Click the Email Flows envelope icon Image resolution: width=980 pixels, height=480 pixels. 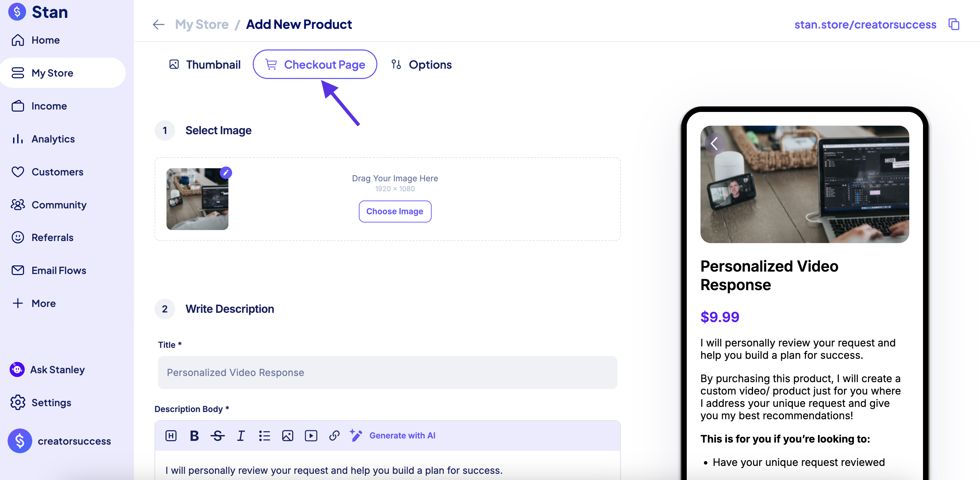pyautogui.click(x=18, y=271)
